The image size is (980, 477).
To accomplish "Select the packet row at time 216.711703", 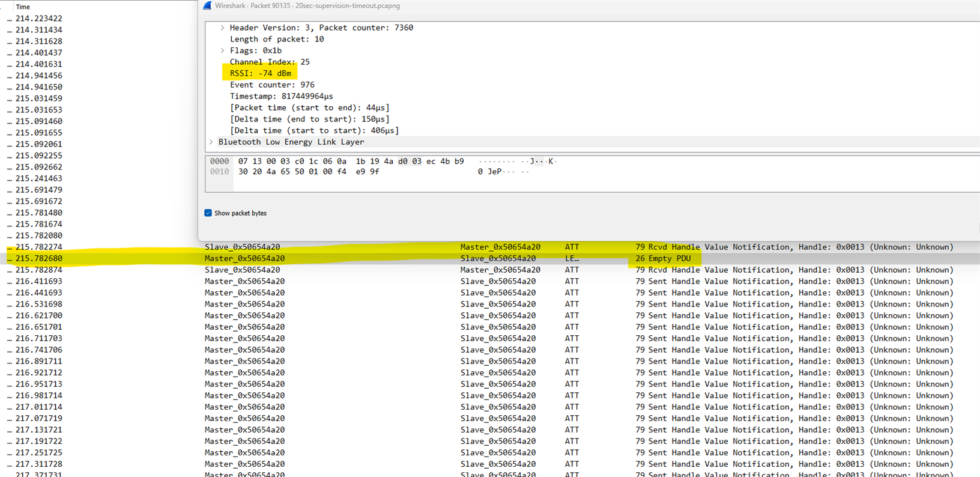I will click(490, 338).
